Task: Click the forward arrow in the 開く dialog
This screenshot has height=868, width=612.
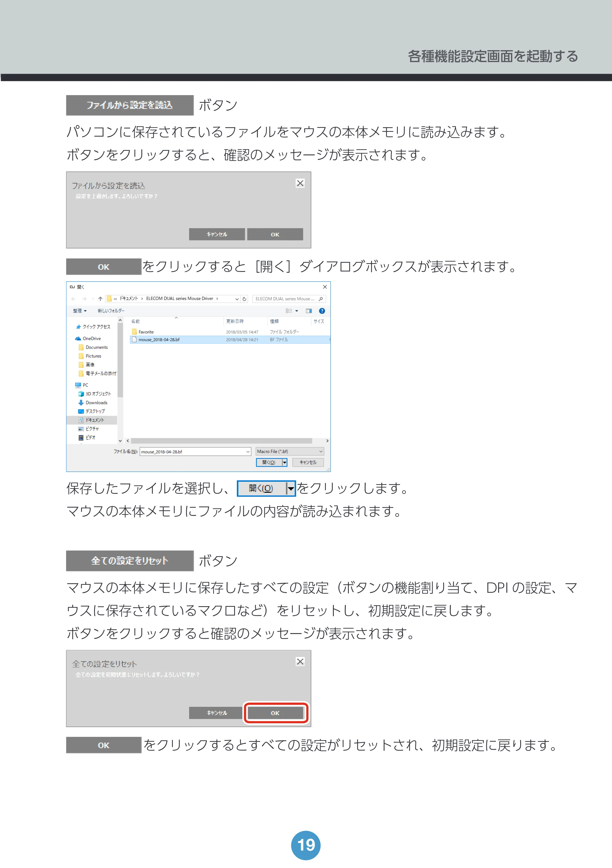Action: point(84,299)
